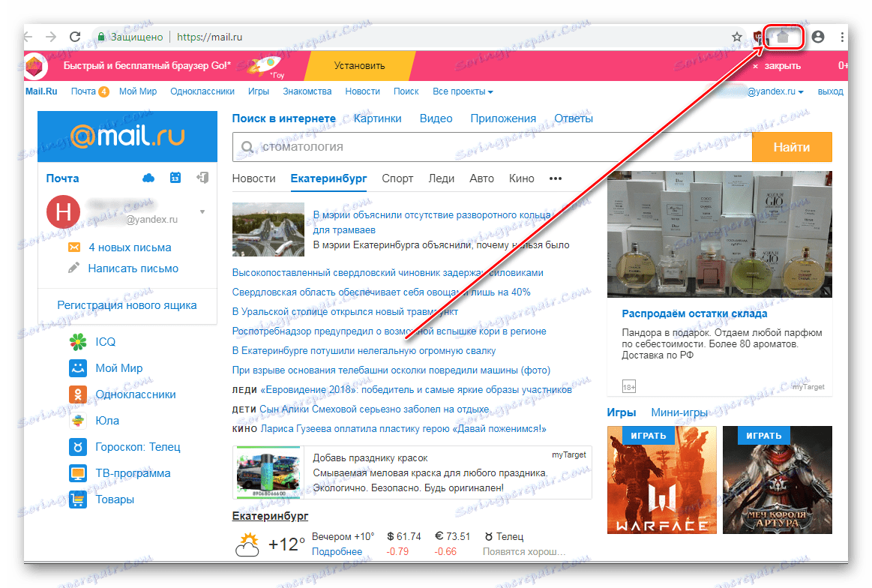Select the Авто news tab
This screenshot has width=872, height=588.
pos(481,178)
